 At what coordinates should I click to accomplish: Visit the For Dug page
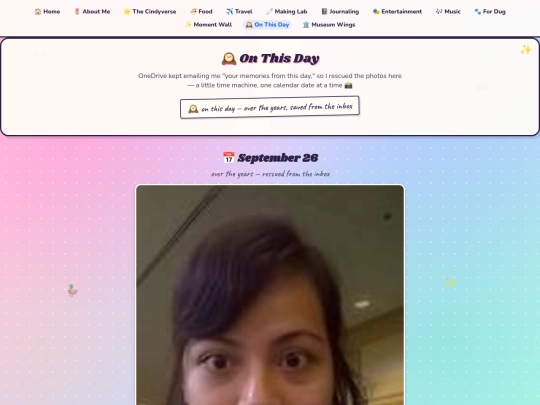[x=490, y=12]
